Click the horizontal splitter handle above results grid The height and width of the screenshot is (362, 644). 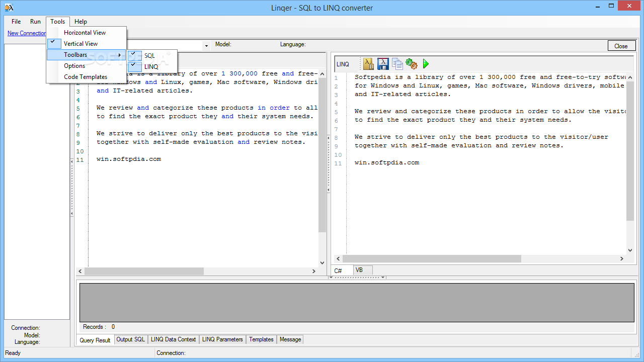point(357,277)
